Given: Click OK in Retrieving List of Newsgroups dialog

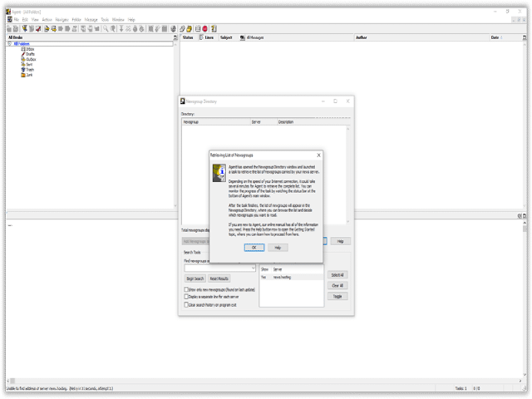Looking at the screenshot, I should click(254, 248).
